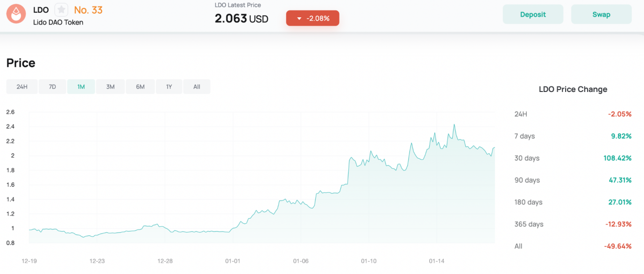The height and width of the screenshot is (274, 644).
Task: Click the 01-14 date label on chart axis
Action: pyautogui.click(x=436, y=261)
